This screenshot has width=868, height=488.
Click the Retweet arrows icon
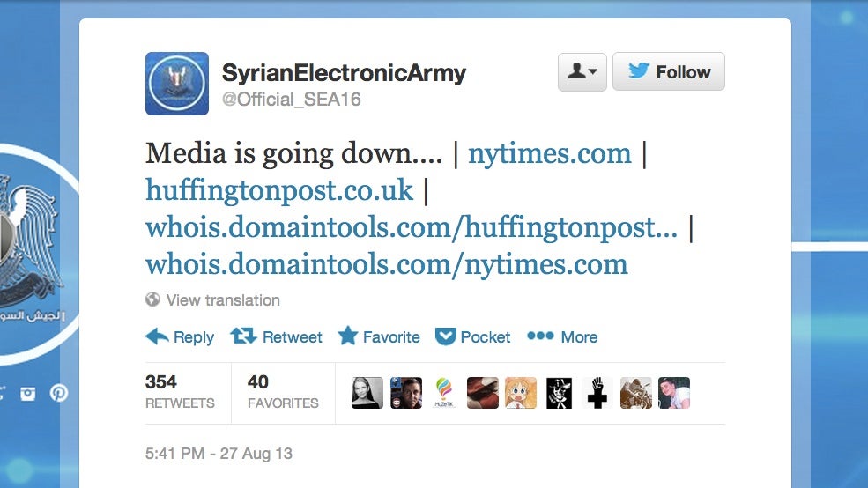coord(243,336)
